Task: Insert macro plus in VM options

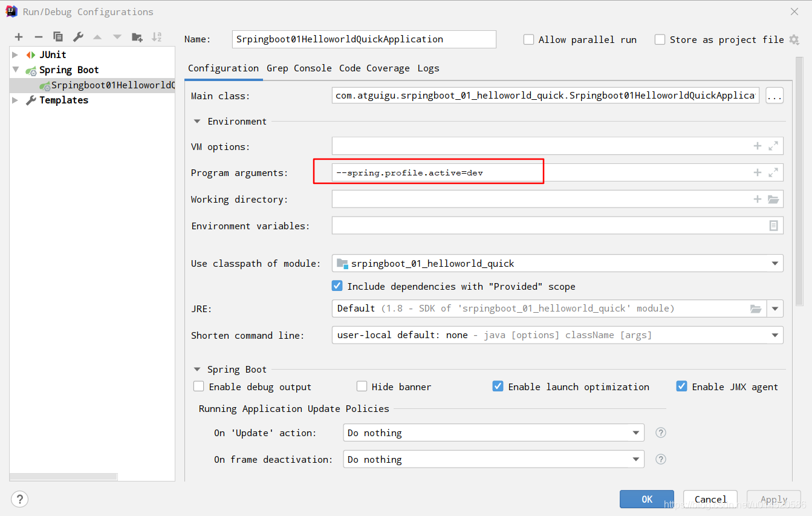Action: click(x=757, y=146)
